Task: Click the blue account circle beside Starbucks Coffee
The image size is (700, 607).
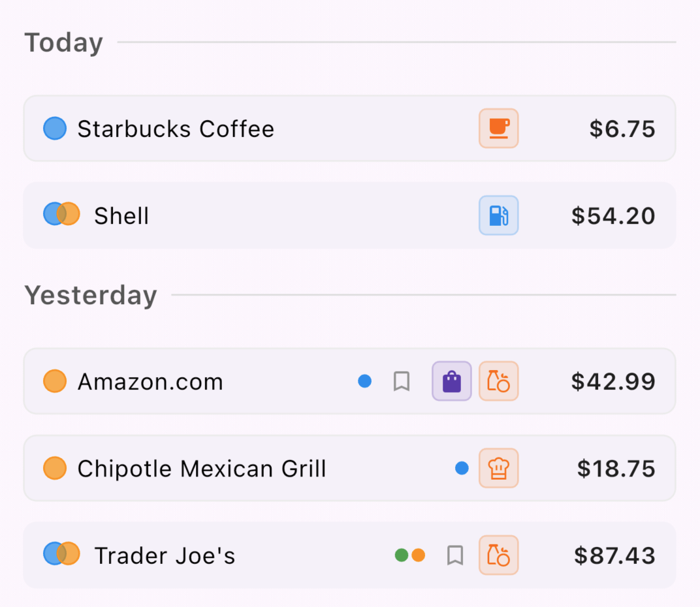Action: coord(54,128)
